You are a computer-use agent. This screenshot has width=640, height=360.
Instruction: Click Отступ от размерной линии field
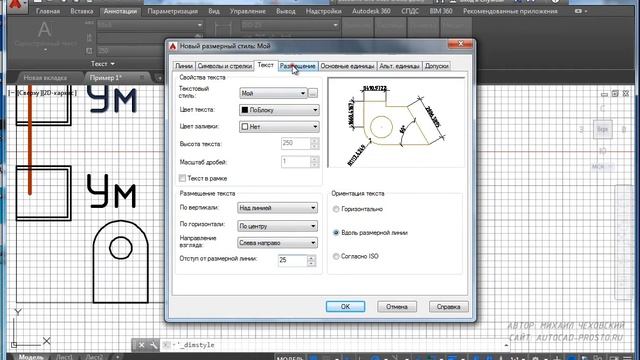coord(292,260)
